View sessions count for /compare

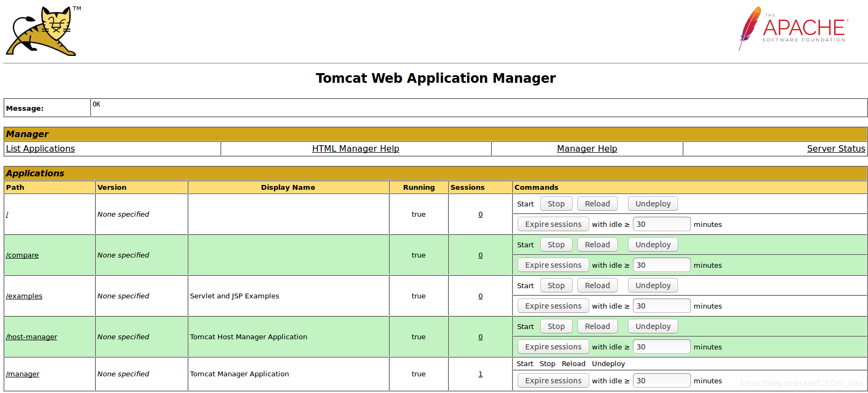(481, 255)
